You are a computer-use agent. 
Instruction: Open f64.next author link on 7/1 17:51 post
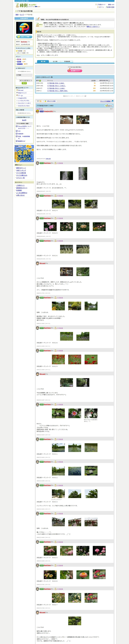click(x=42, y=263)
